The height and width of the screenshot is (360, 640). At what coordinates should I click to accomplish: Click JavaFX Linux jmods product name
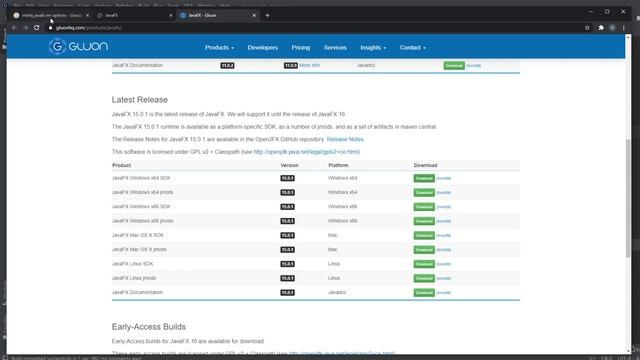134,278
